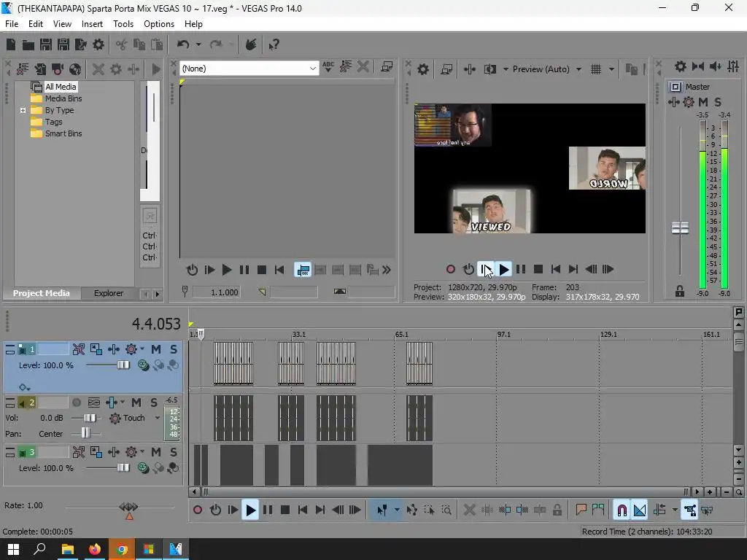Save the project with the Save icon
This screenshot has width=747, height=560.
point(46,44)
